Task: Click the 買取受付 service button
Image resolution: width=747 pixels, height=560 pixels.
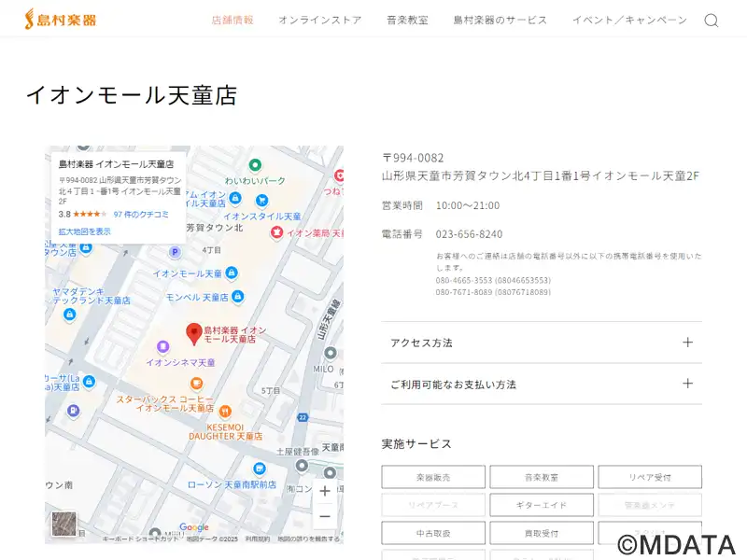Action: coord(542,533)
